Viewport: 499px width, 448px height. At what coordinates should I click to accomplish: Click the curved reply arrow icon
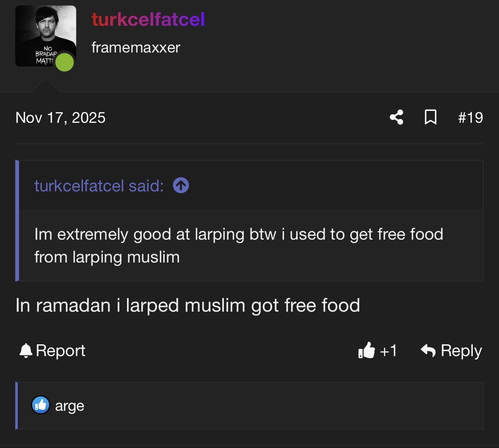coord(428,351)
